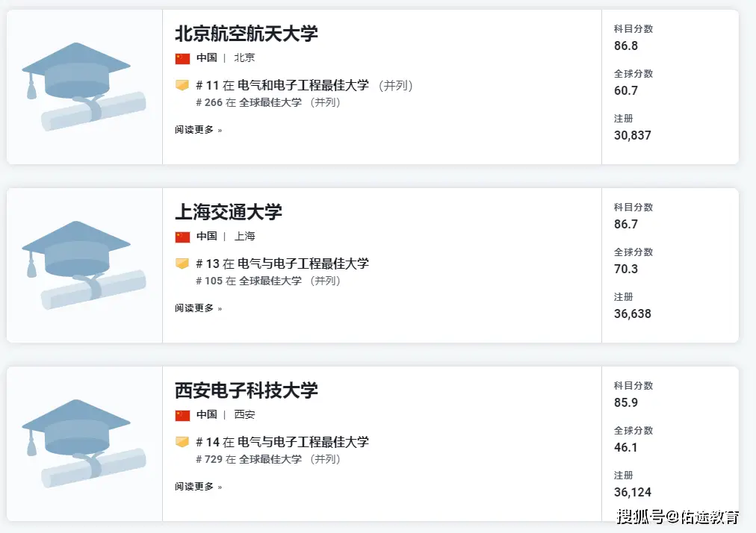Click China flag icon under 西安电子科技大学
The width and height of the screenshot is (756, 533).
point(182,415)
